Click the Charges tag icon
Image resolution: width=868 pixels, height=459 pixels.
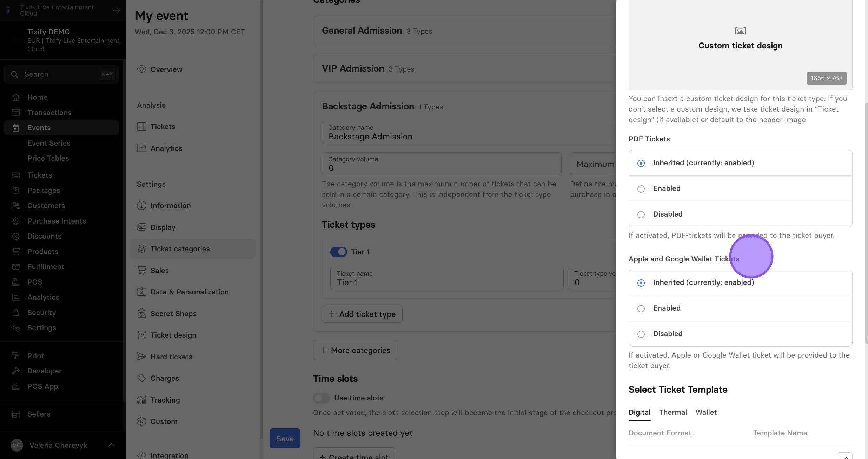click(x=141, y=378)
